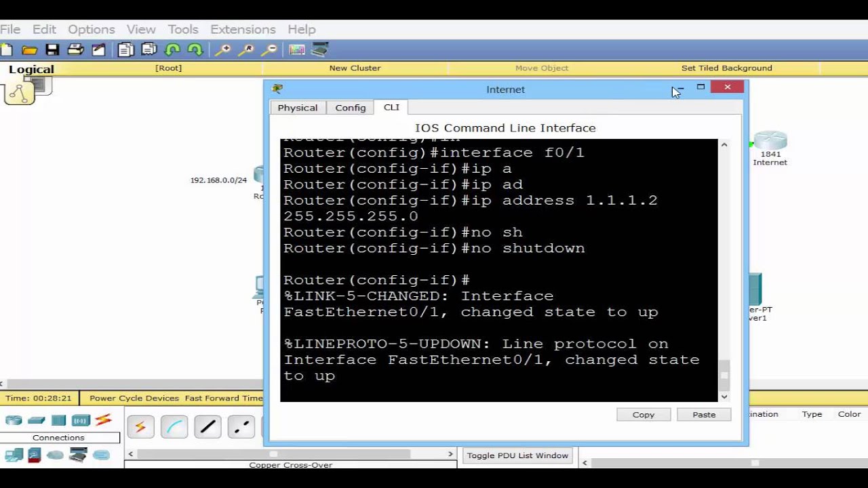This screenshot has width=868, height=488.
Task: Select the Connections lightning category
Action: click(x=103, y=420)
